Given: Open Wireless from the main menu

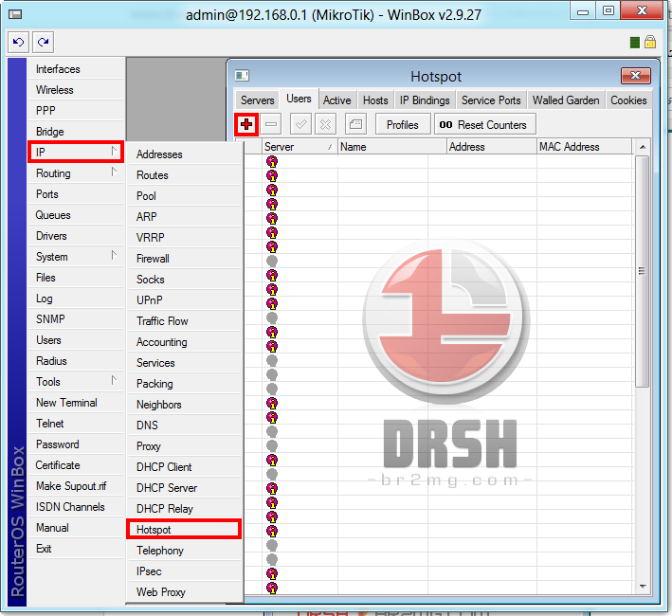Looking at the screenshot, I should 76,90.
